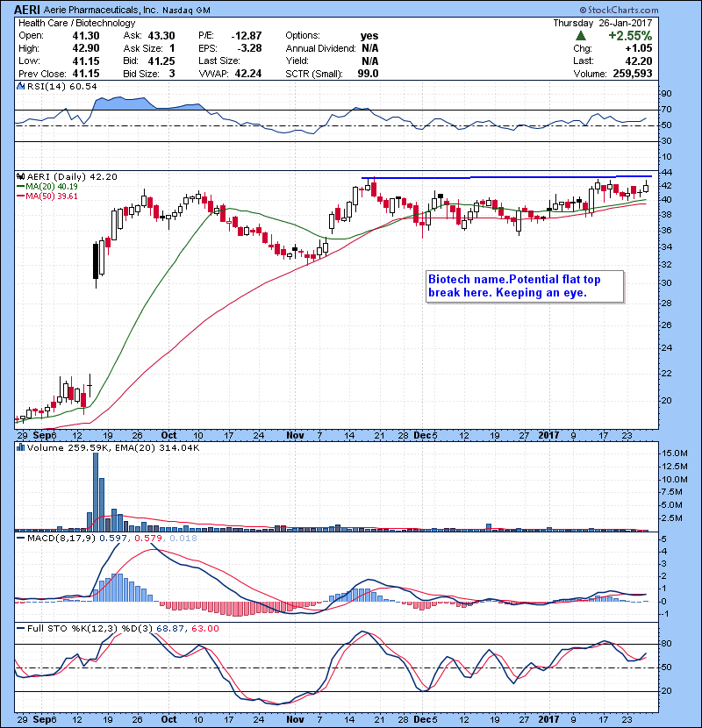The image size is (702, 728).
Task: Click the tallest volume bar in mid-September
Action: 96,492
